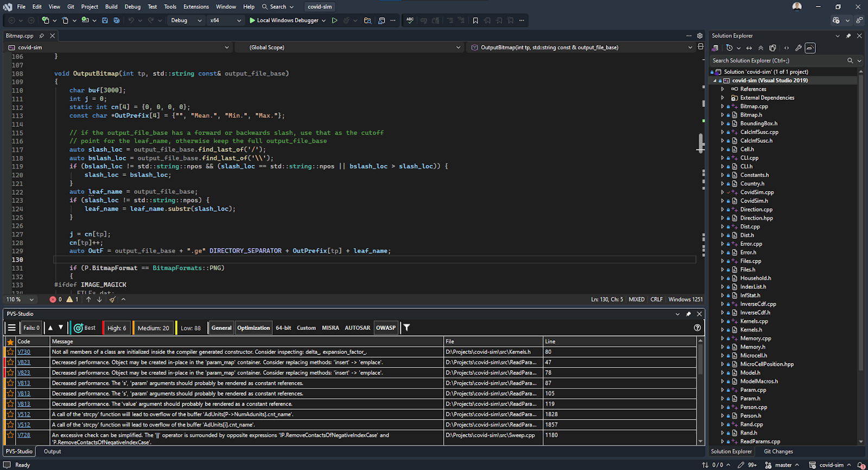The width and height of the screenshot is (868, 470).
Task: Click the Save All toolbar icon
Action: 116,21
